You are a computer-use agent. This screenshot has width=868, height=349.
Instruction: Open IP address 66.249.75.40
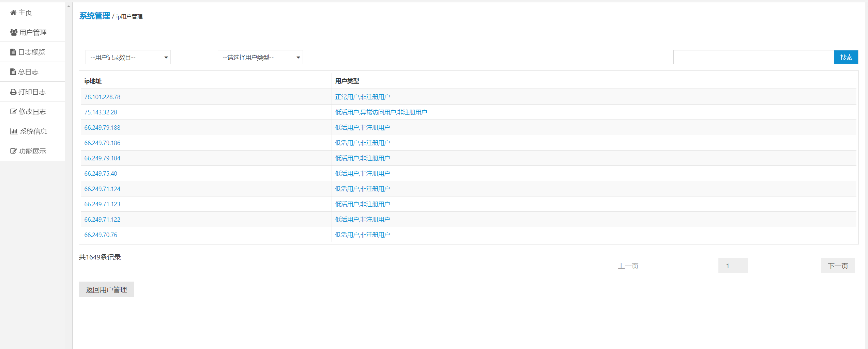101,174
